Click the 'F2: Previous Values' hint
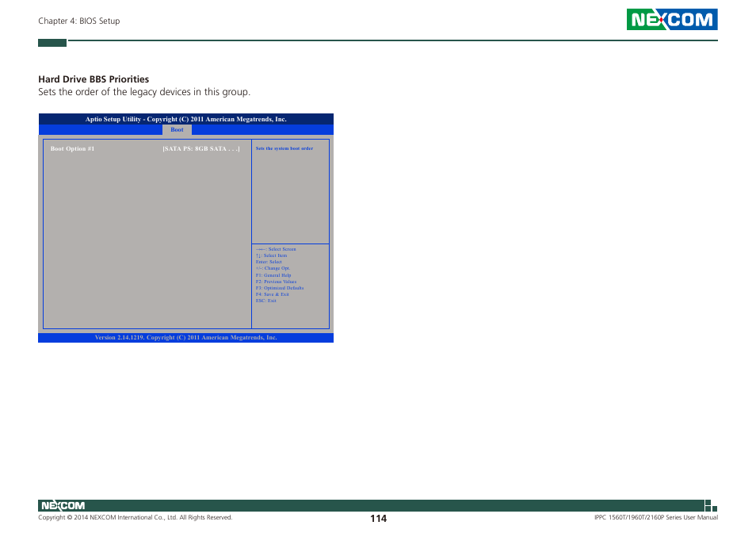Screen dimensions: 756x533 point(276,282)
